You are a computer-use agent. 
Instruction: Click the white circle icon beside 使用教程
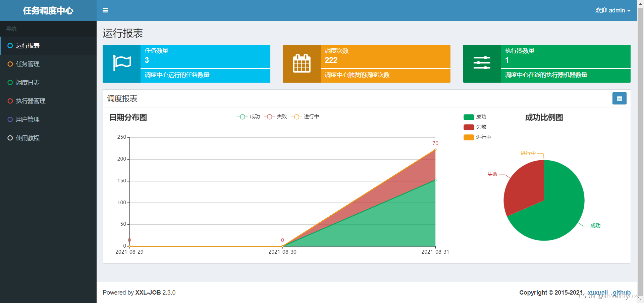pyautogui.click(x=10, y=138)
